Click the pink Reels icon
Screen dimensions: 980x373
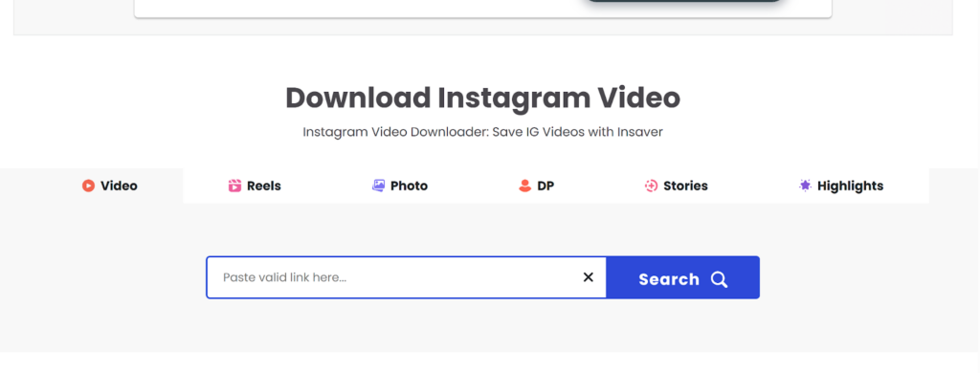coord(234,186)
